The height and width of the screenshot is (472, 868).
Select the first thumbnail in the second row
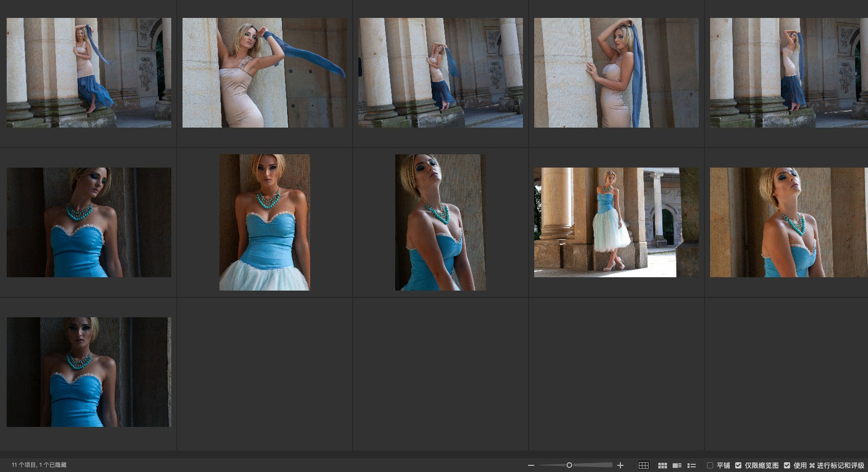click(89, 222)
